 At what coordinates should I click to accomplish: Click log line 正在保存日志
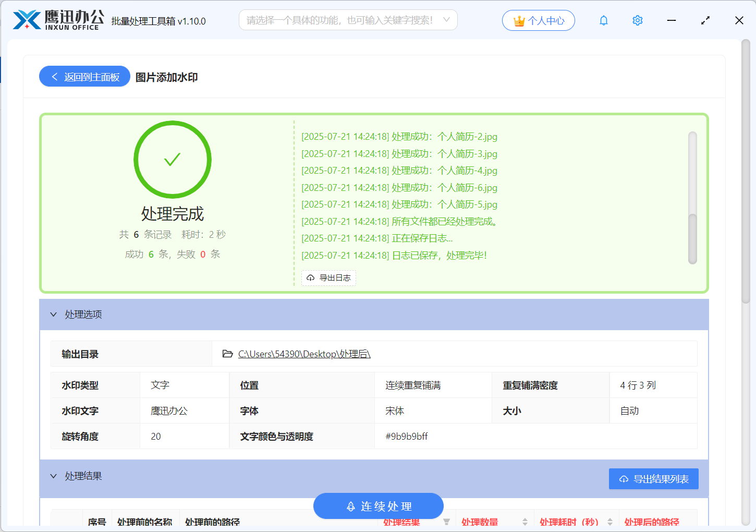(377, 238)
